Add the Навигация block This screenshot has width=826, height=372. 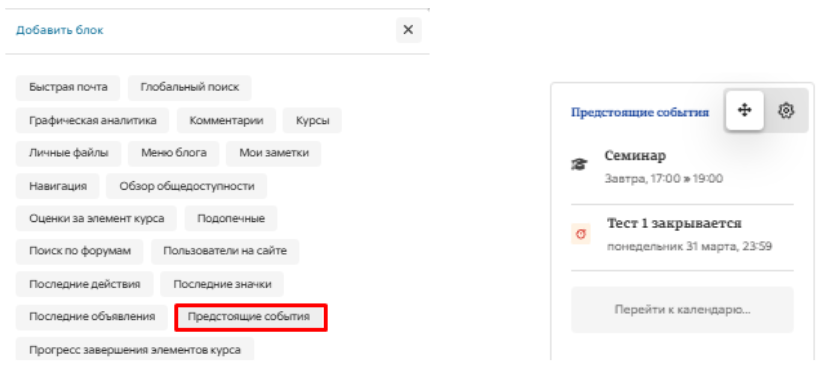point(57,186)
